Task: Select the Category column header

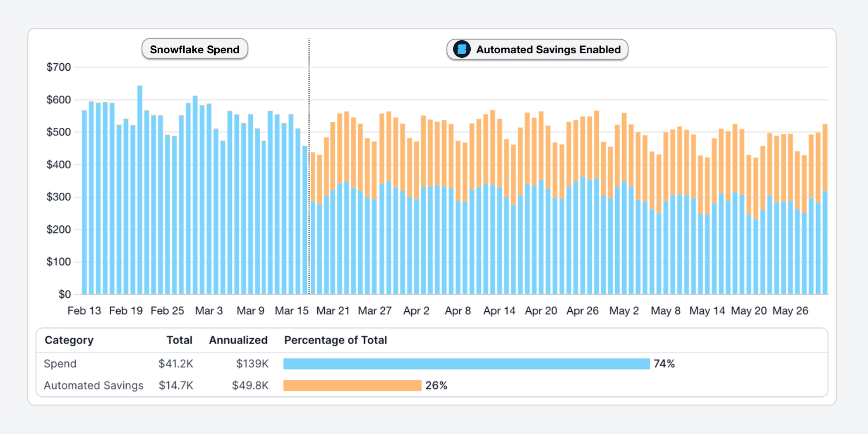Action: point(69,340)
